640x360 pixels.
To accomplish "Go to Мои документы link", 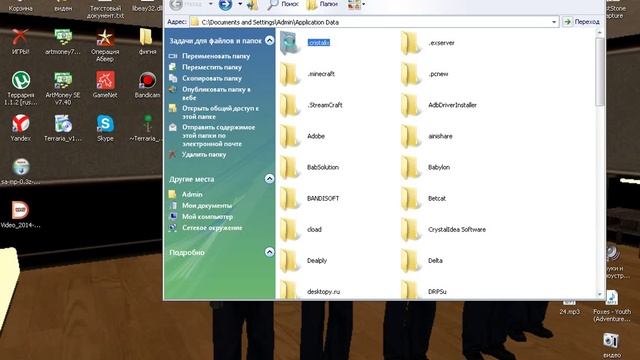I will coord(207,205).
